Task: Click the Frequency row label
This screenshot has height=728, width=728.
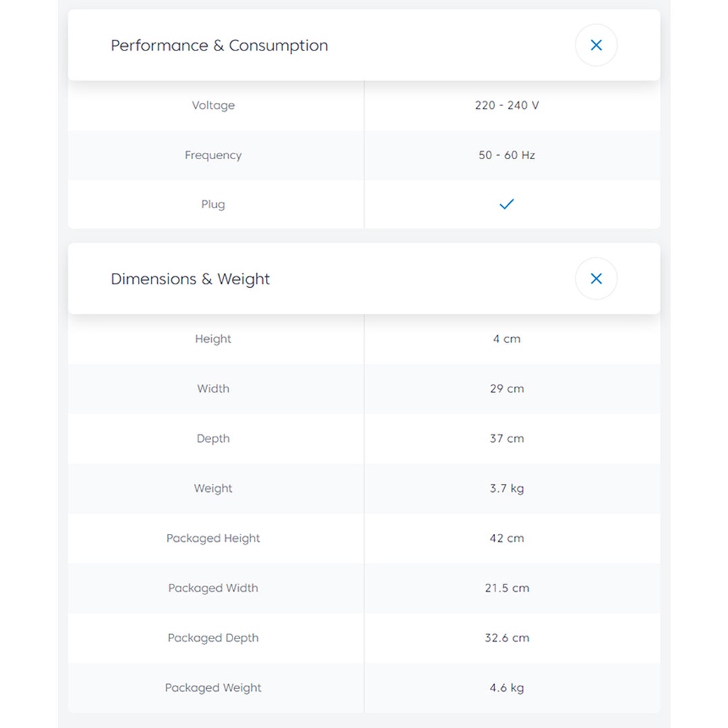Action: tap(213, 155)
